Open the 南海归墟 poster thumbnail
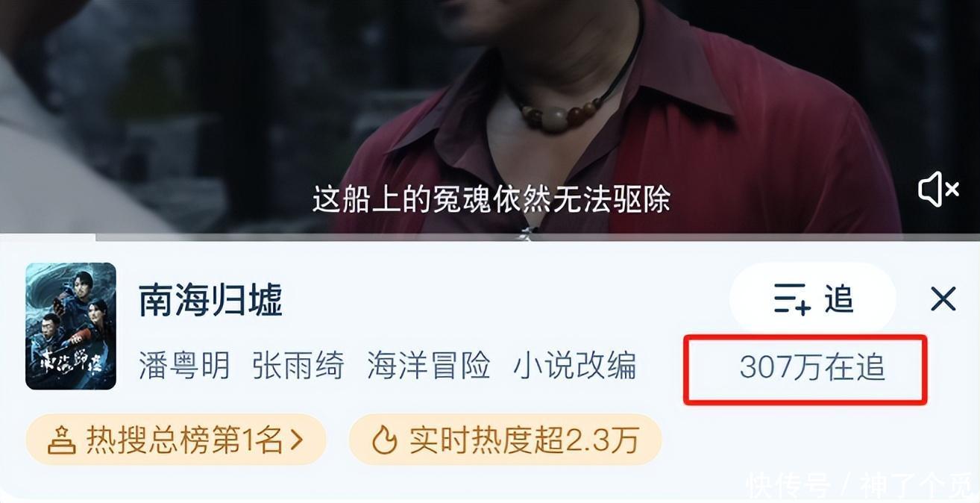 pyautogui.click(x=71, y=326)
